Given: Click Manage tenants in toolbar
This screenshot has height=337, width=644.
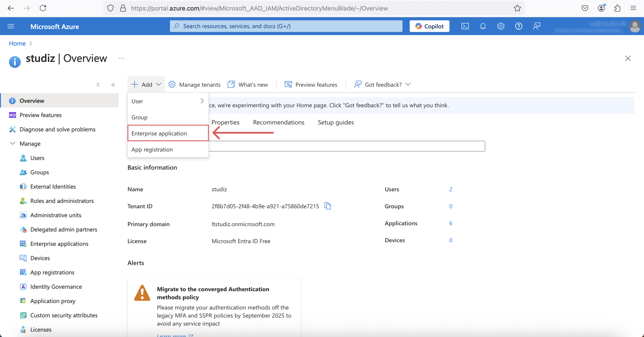Looking at the screenshot, I should (x=194, y=85).
